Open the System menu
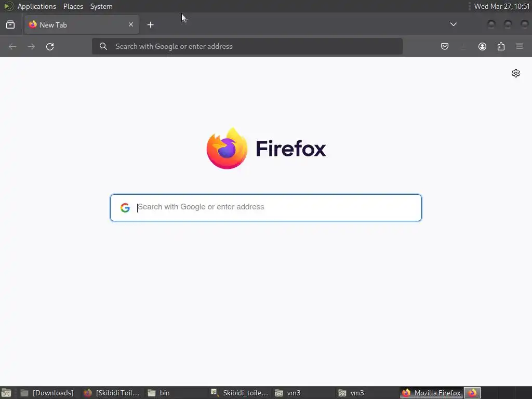This screenshot has width=532, height=399. (101, 6)
